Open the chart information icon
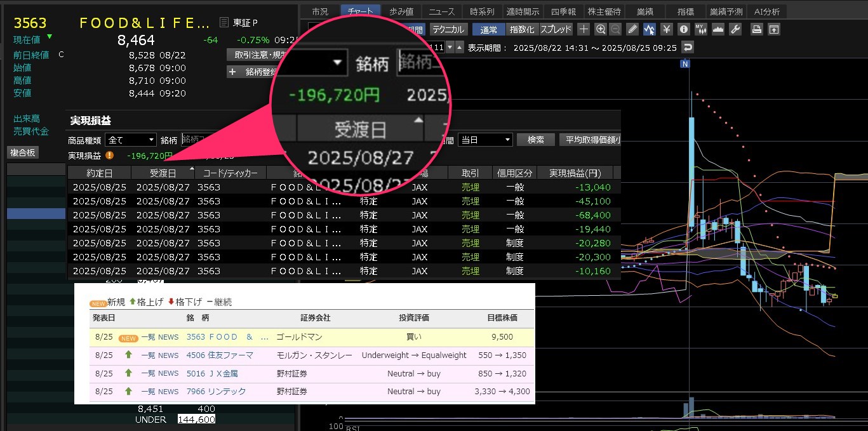The height and width of the screenshot is (431, 868). [x=684, y=29]
